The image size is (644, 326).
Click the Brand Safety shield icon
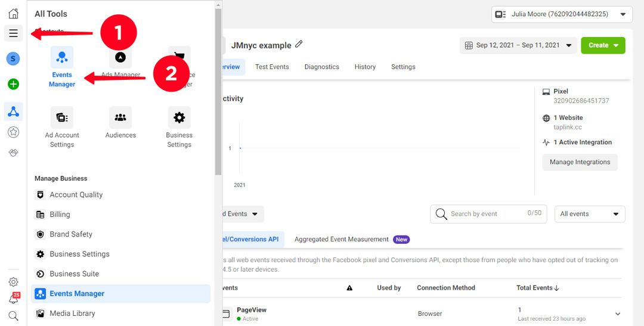tap(41, 234)
